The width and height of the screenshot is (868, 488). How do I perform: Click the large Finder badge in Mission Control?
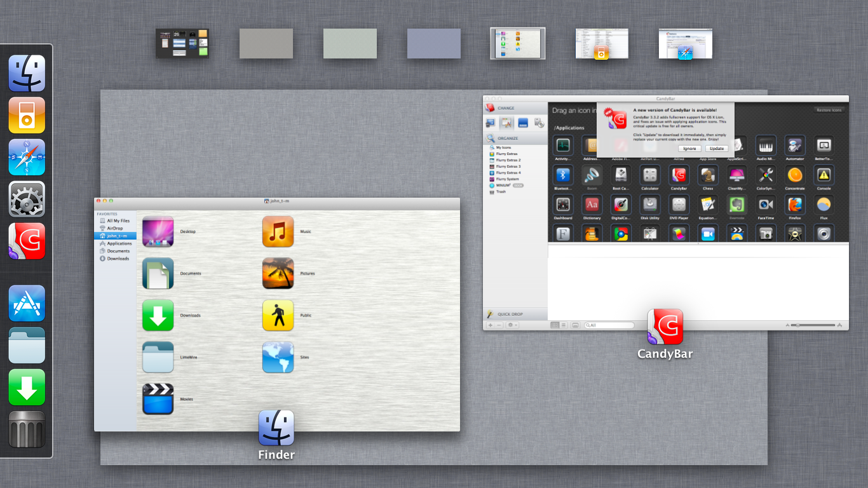point(276,428)
